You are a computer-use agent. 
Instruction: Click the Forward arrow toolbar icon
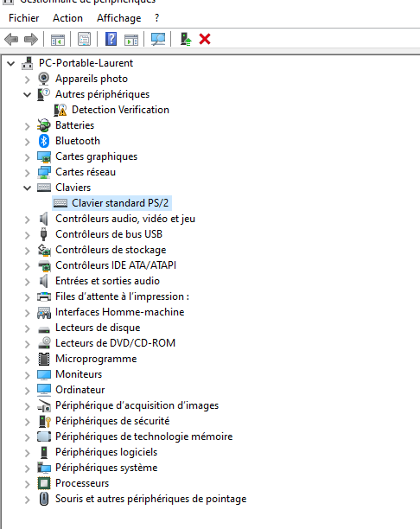click(x=31, y=39)
